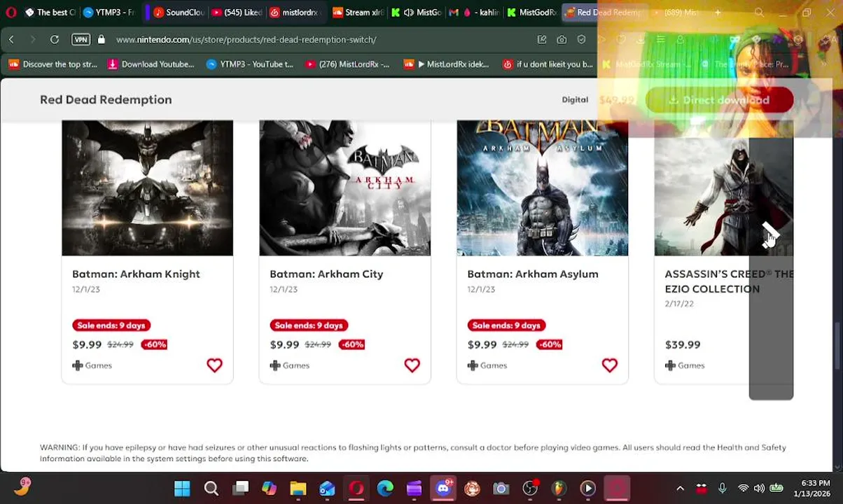843x504 pixels.
Task: Show hidden system tray icons
Action: pos(680,489)
